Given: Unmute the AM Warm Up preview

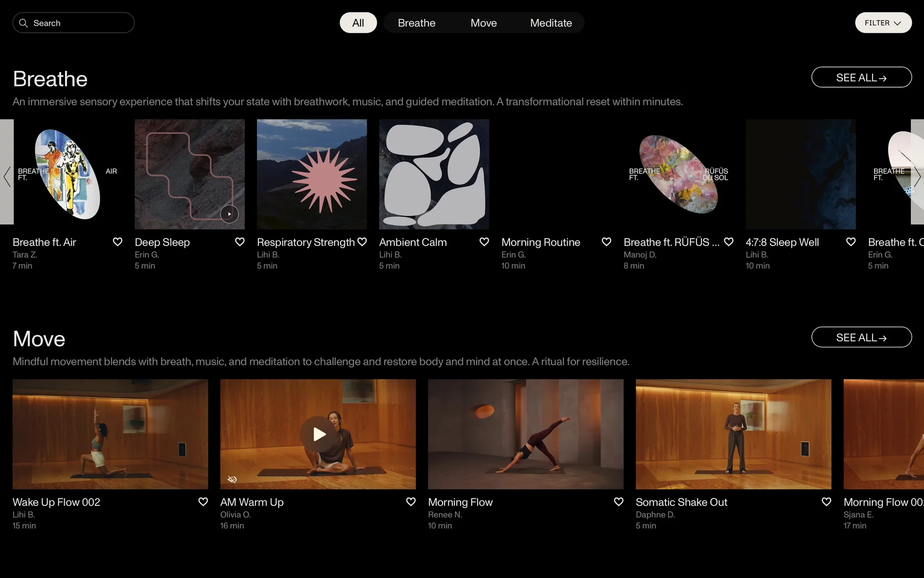Looking at the screenshot, I should point(232,479).
